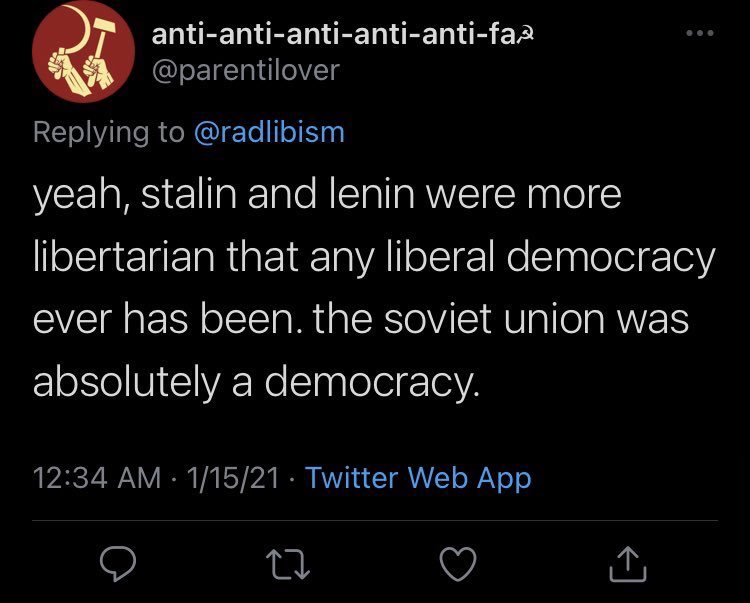Retweet this post using the arrows icon
This screenshot has height=603, width=750.
(287, 564)
